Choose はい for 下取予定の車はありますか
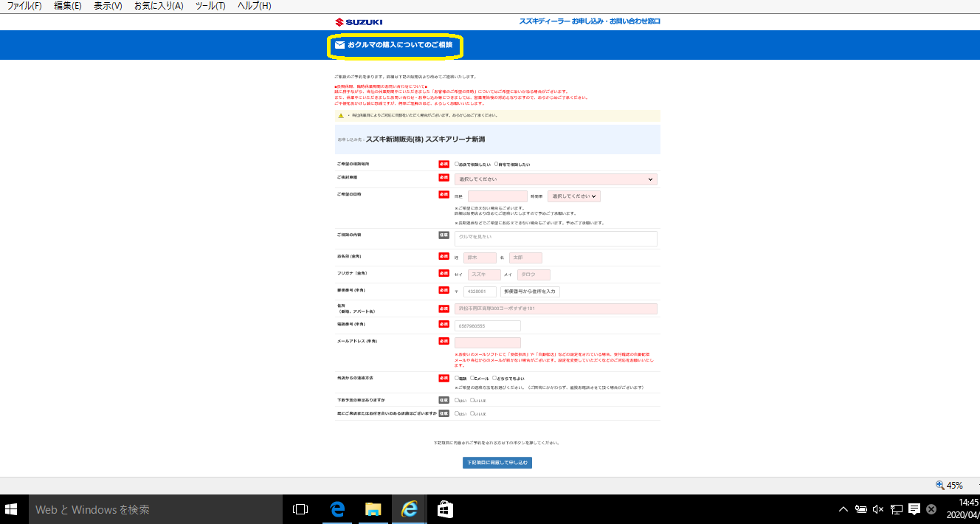This screenshot has height=524, width=980. 457,400
